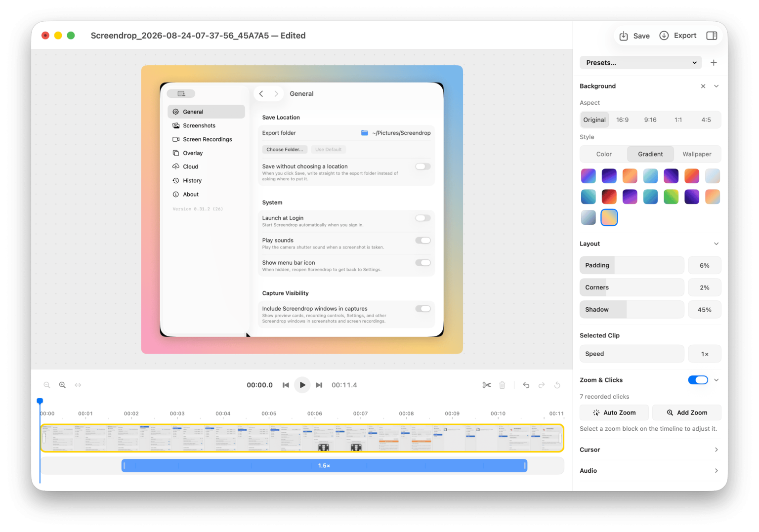Choose the 9:16 aspect ratio

(650, 120)
